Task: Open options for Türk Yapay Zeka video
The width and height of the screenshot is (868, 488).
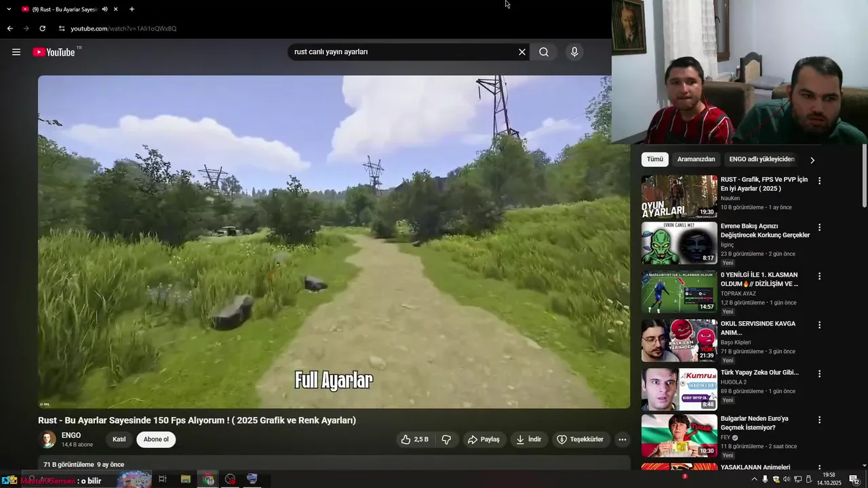Action: pos(819,373)
